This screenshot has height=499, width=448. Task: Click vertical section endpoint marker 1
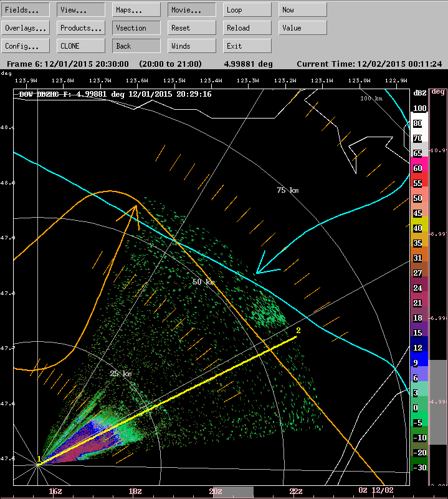point(39,459)
